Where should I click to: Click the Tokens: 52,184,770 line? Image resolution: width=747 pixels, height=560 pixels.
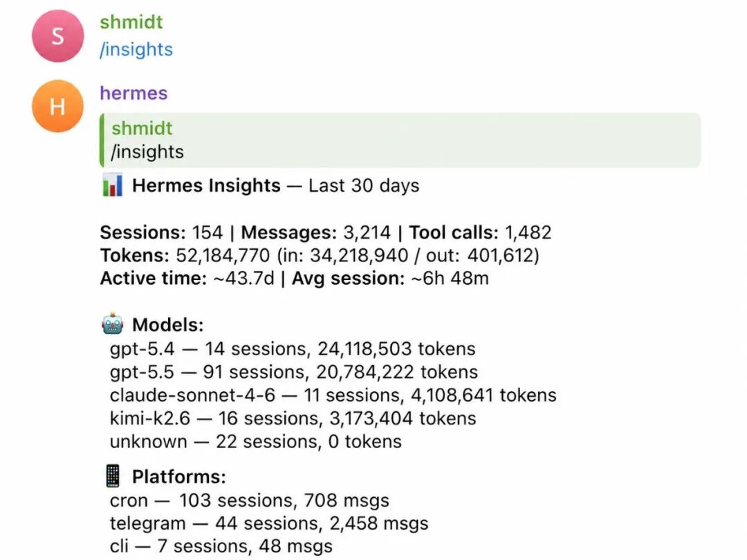(320, 255)
